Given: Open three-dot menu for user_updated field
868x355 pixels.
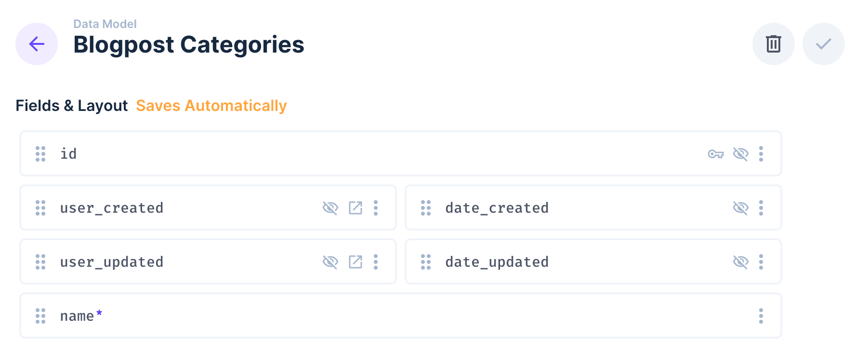Looking at the screenshot, I should (376, 262).
